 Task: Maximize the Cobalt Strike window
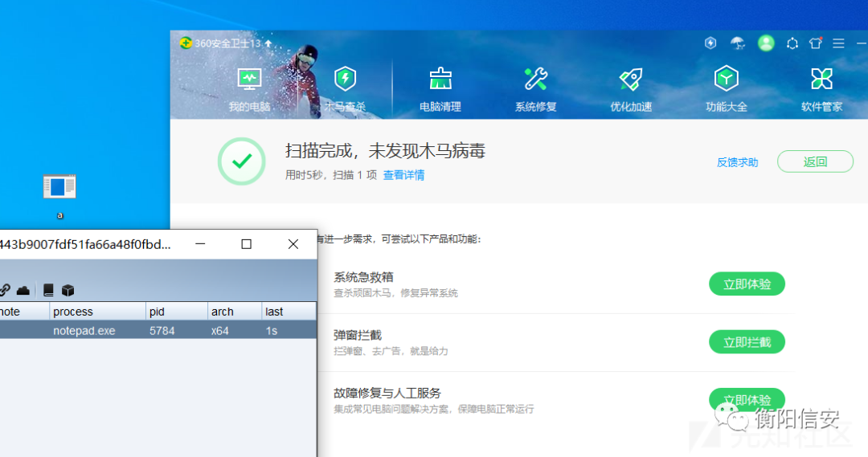pos(247,244)
